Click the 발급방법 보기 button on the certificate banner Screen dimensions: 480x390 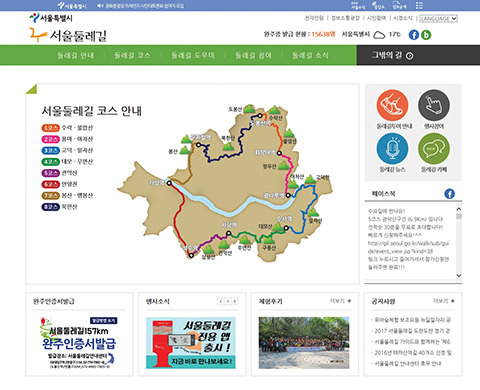103,321
